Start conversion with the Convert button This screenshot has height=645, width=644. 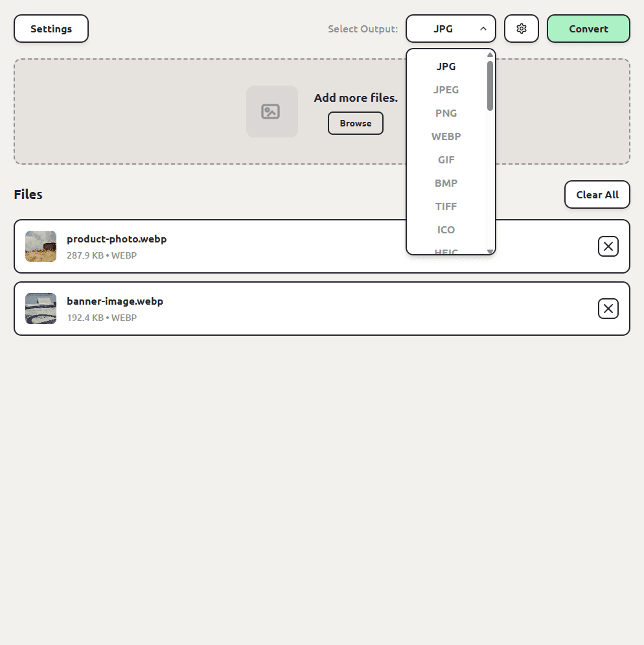pos(588,29)
